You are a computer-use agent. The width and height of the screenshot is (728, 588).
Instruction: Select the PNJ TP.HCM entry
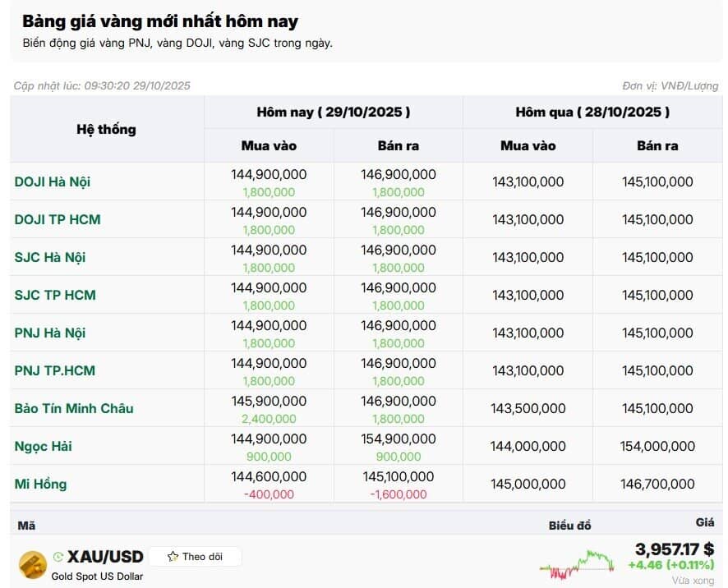pyautogui.click(x=54, y=370)
